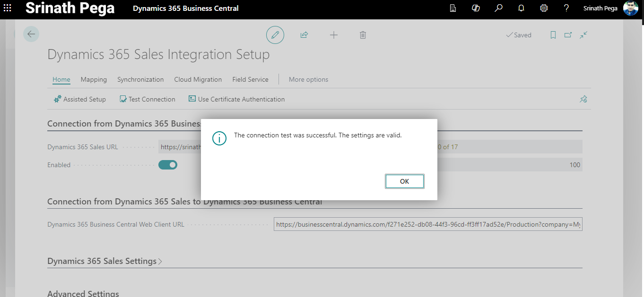Click the bookmark icon
The width and height of the screenshot is (644, 297).
[x=553, y=35]
